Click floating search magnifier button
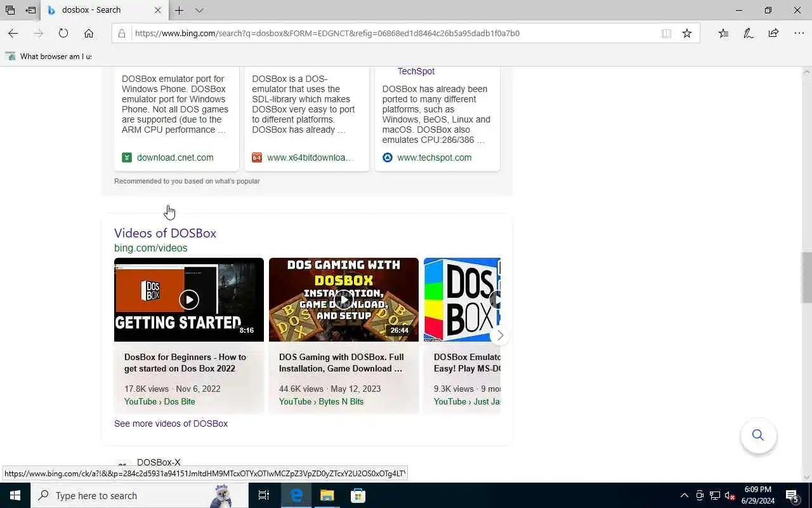 click(x=758, y=435)
